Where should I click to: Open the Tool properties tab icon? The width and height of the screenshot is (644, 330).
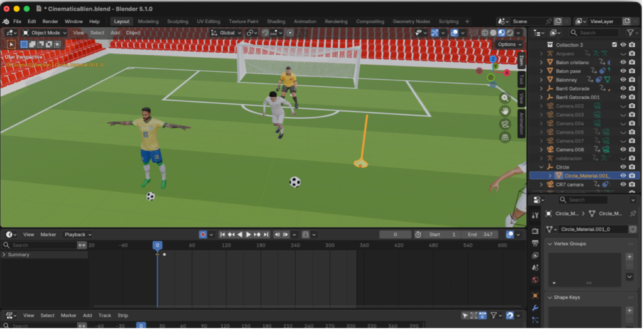(x=536, y=216)
